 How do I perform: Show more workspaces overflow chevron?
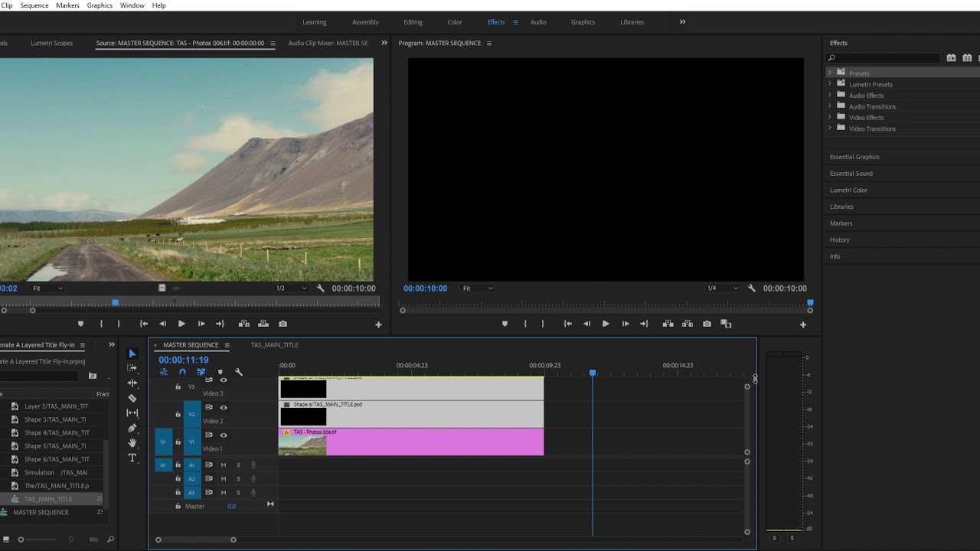point(682,21)
